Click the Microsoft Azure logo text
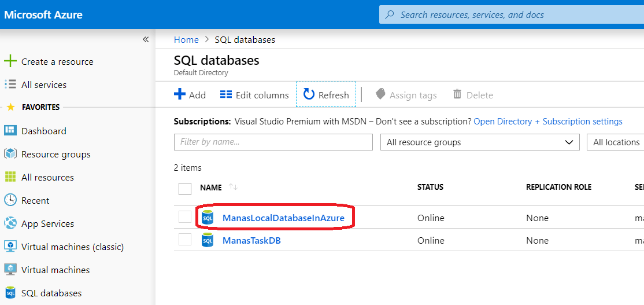Screen dimensions: 644x305 43,15
